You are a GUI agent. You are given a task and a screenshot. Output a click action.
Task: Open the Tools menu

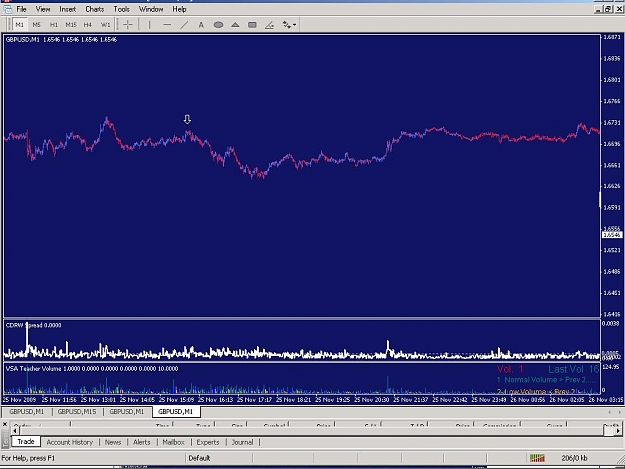click(121, 9)
